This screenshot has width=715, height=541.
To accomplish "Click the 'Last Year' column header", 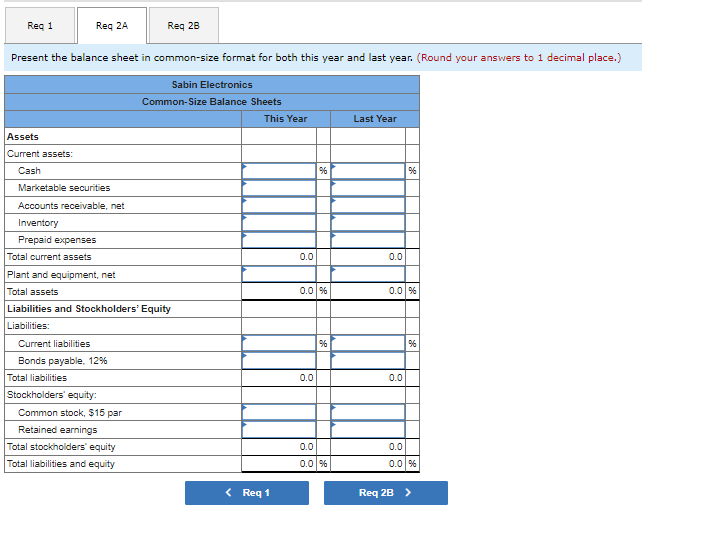I will pyautogui.click(x=375, y=119).
